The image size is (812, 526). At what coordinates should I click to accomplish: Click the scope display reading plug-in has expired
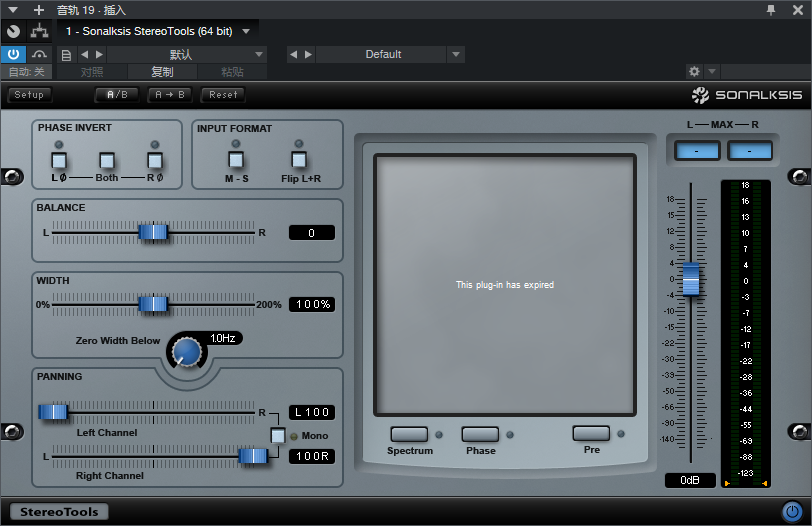505,285
